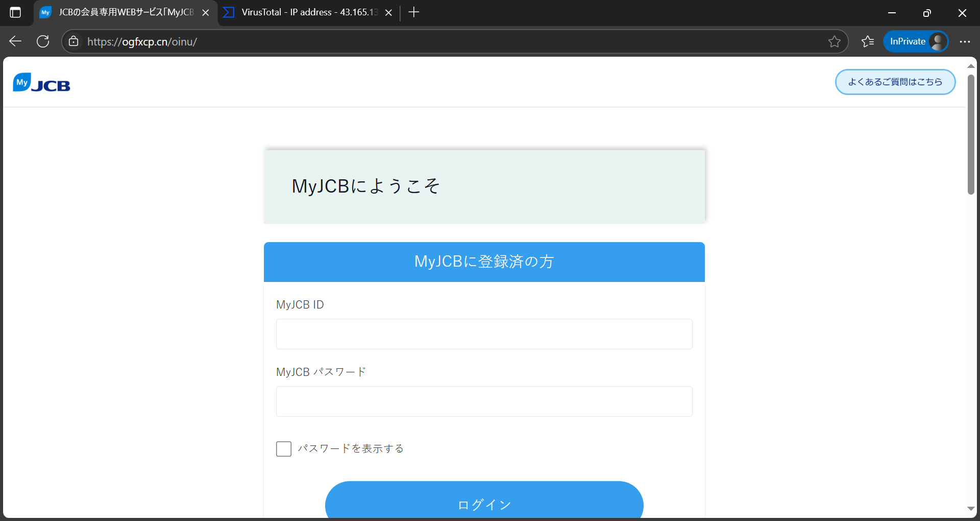Restore down the browser window

pos(927,13)
